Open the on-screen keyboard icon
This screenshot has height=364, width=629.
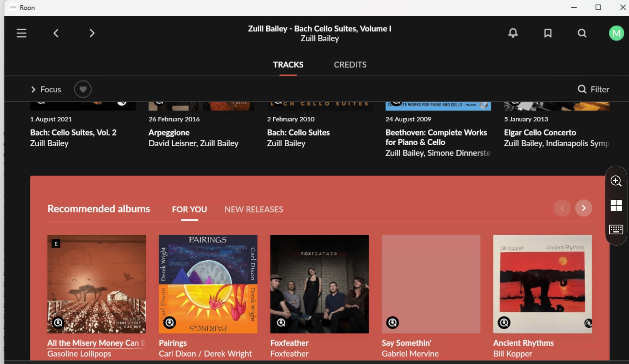pos(616,229)
